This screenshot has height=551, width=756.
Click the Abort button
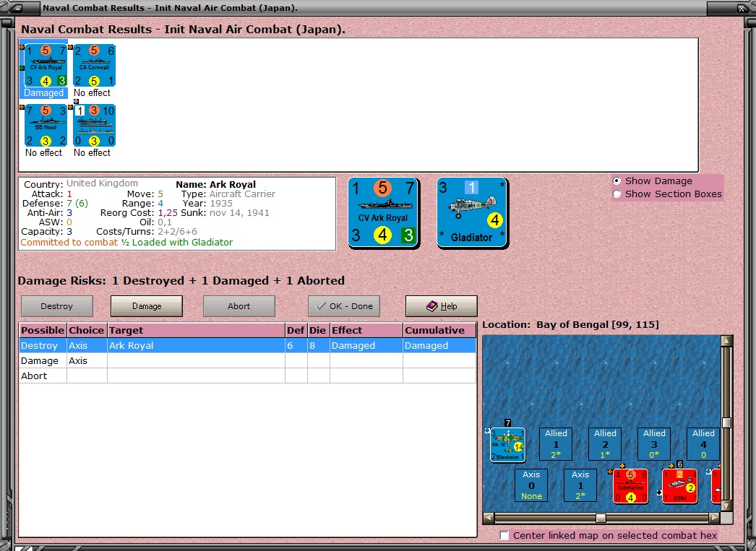point(239,306)
